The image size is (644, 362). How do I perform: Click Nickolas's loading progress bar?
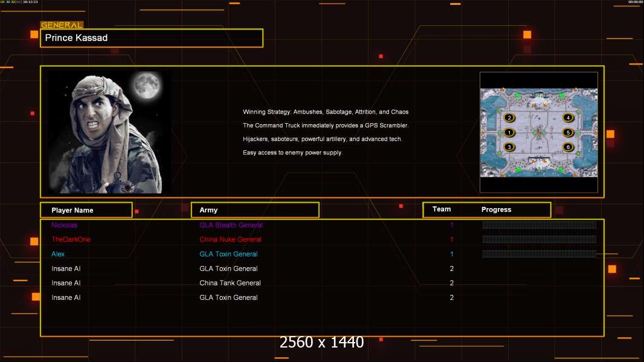[x=539, y=224]
